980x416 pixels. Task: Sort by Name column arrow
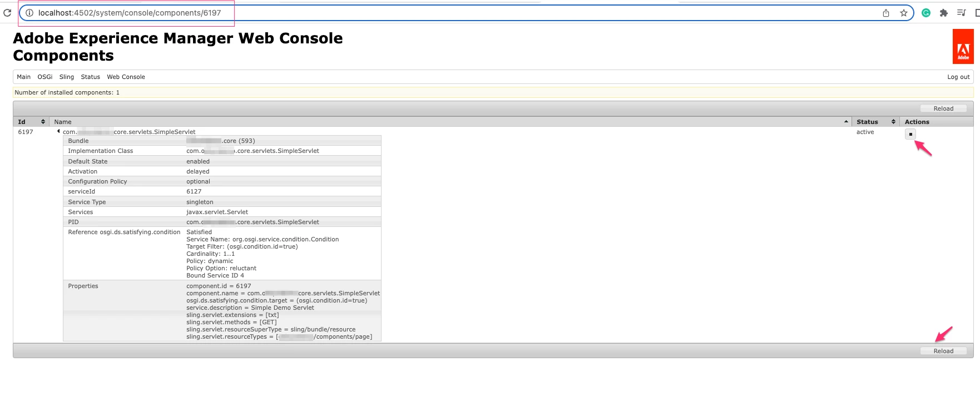pos(846,122)
